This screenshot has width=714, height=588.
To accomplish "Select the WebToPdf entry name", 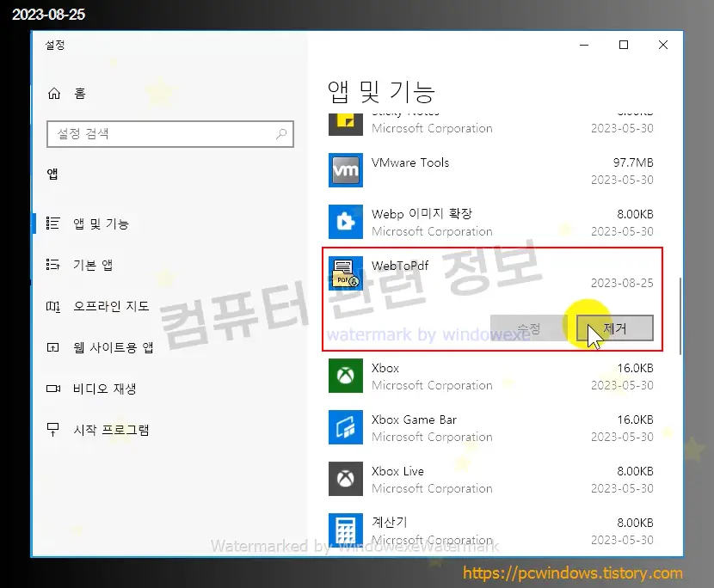I will click(400, 266).
